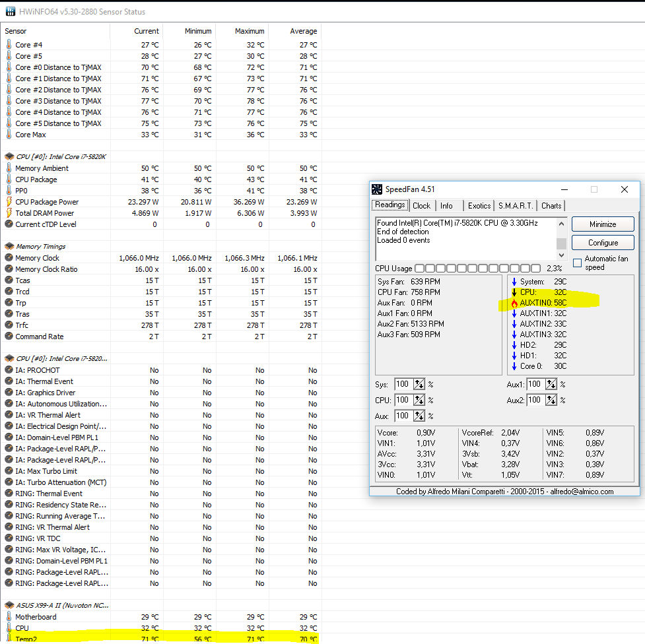Click the CPU Usage bar in SpeedFan
The image size is (645, 644).
click(477, 269)
